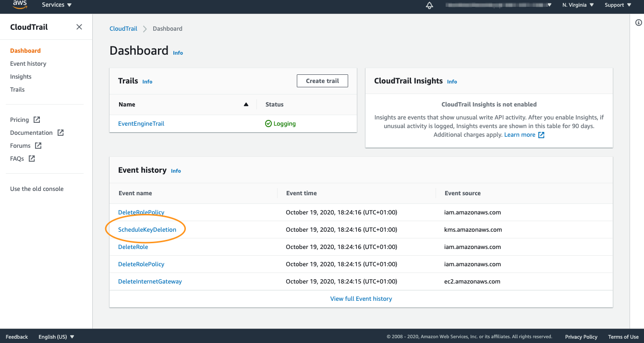Click the green Logging status icon
Viewport: 644px width, 343px height.
(268, 123)
